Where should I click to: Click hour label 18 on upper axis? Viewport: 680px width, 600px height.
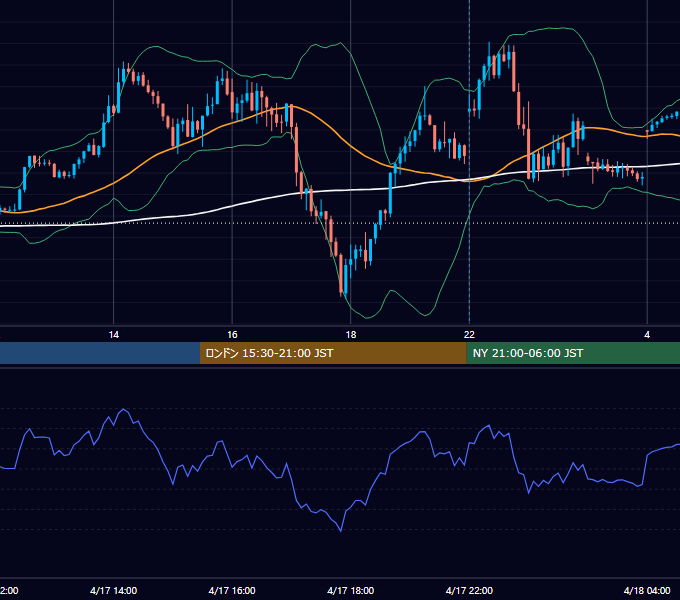point(351,335)
